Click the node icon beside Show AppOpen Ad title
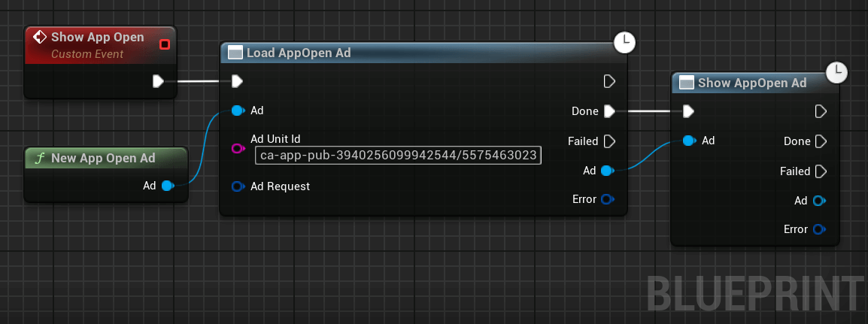This screenshot has width=868, height=324. coord(687,83)
